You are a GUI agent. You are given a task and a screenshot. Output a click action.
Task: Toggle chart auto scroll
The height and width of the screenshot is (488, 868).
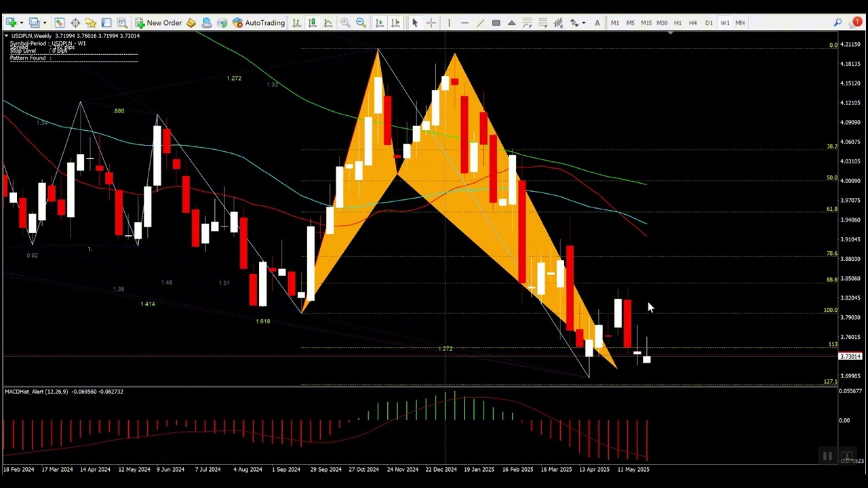point(380,23)
